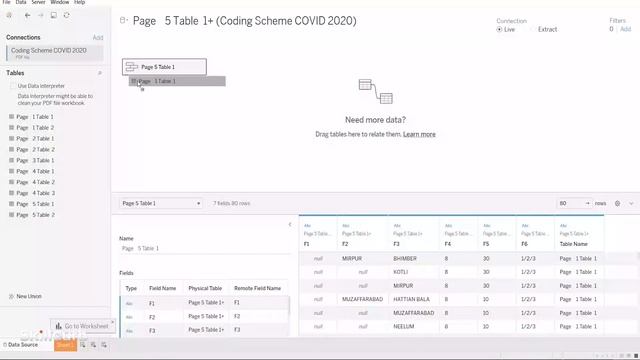Click the Learn more link

[419, 134]
